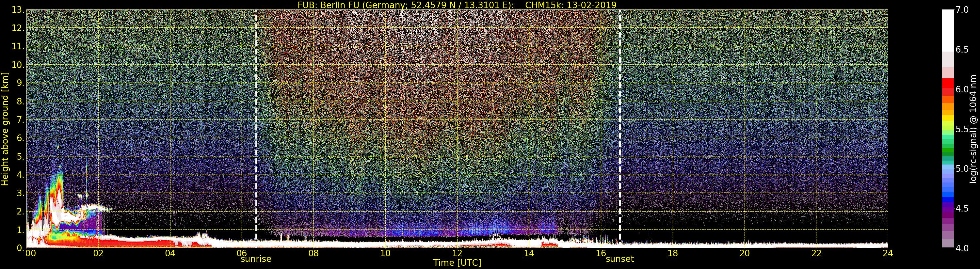
Task: Click the white top segment of the colorbar
Action: 948,30
